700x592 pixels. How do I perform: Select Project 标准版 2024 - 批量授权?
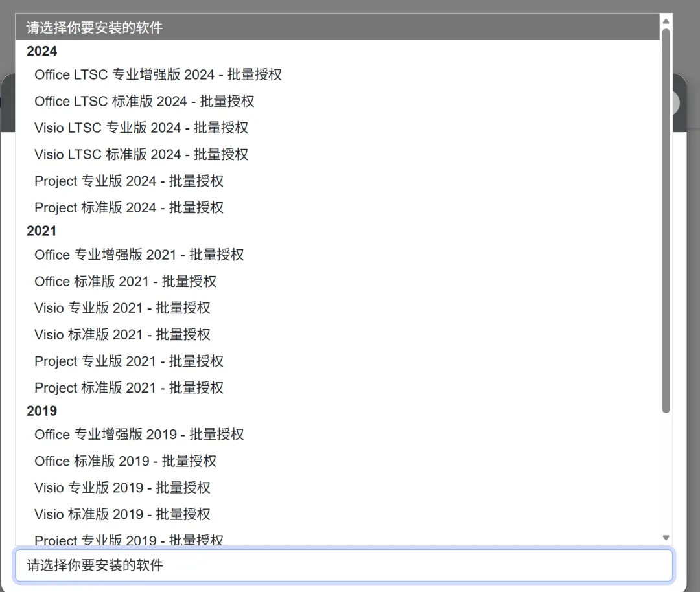338,207
